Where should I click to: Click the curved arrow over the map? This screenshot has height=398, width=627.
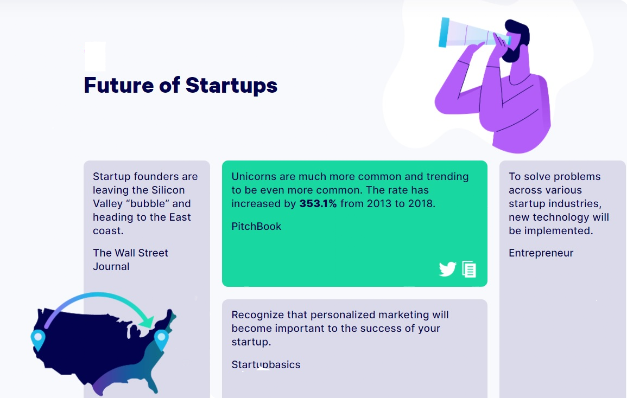(x=99, y=310)
